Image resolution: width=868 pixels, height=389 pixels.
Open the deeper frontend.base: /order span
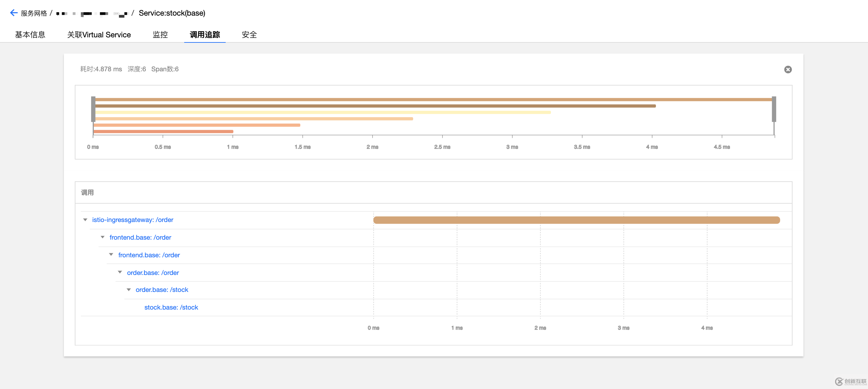point(149,255)
